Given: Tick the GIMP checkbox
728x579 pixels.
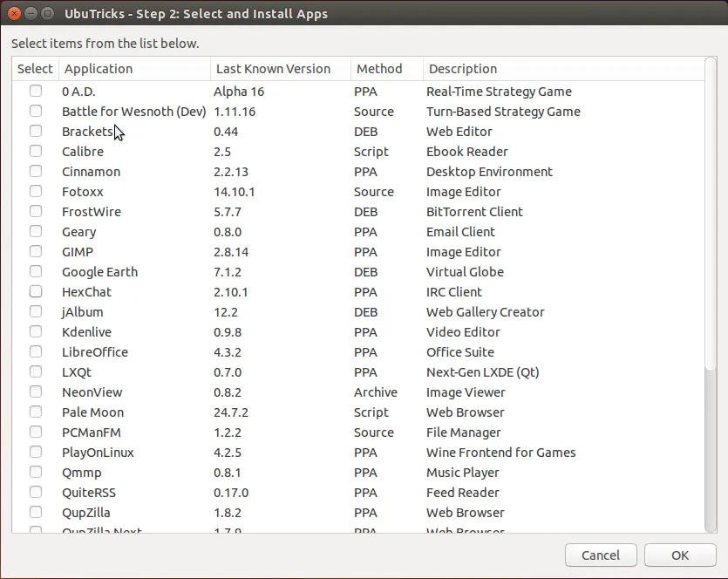Looking at the screenshot, I should (x=36, y=252).
